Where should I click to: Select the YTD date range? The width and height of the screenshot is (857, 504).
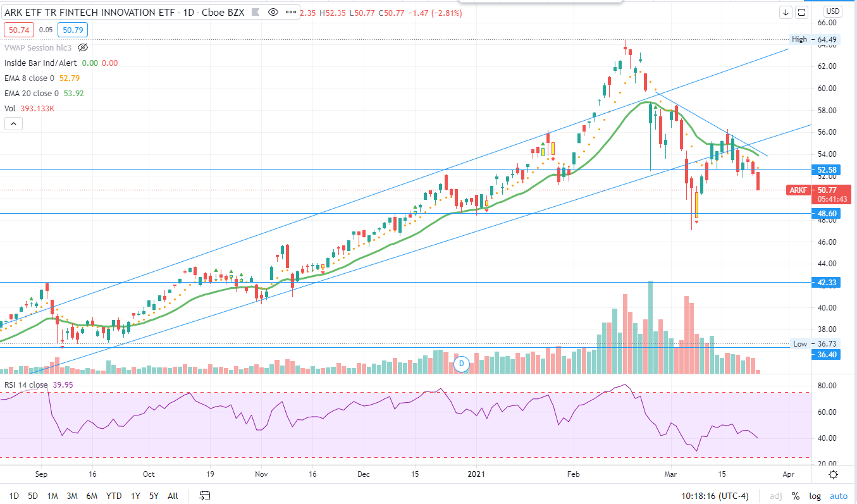tap(114, 496)
